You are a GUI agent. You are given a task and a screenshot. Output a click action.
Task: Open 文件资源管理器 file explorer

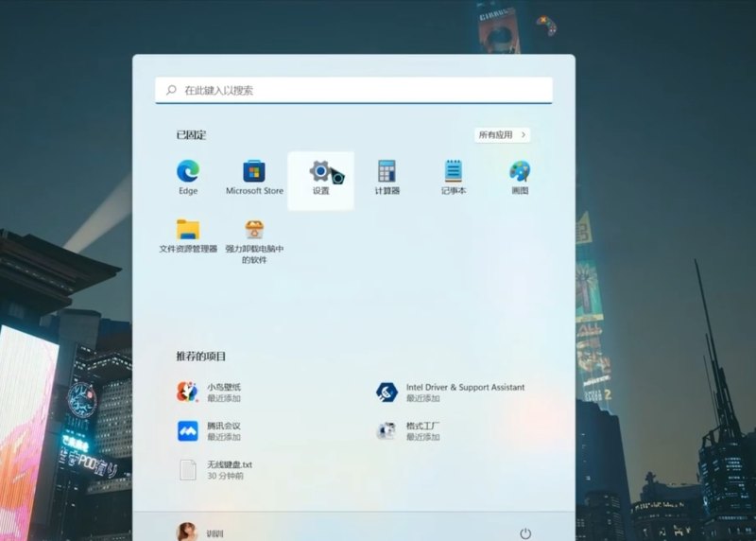[x=188, y=236]
